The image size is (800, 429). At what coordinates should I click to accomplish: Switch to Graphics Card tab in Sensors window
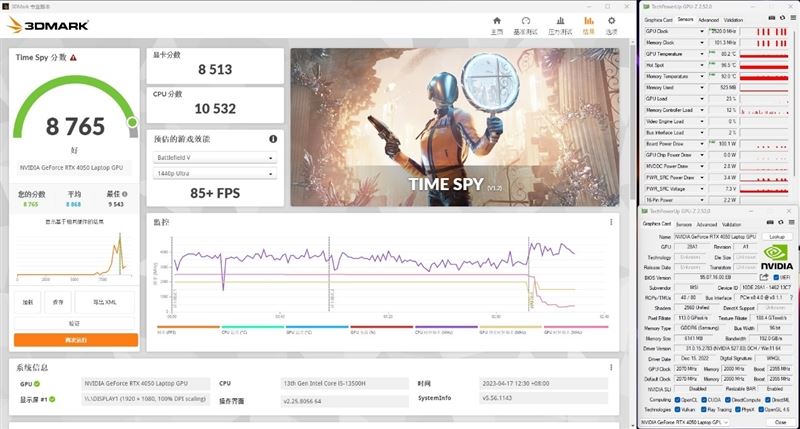tap(658, 20)
